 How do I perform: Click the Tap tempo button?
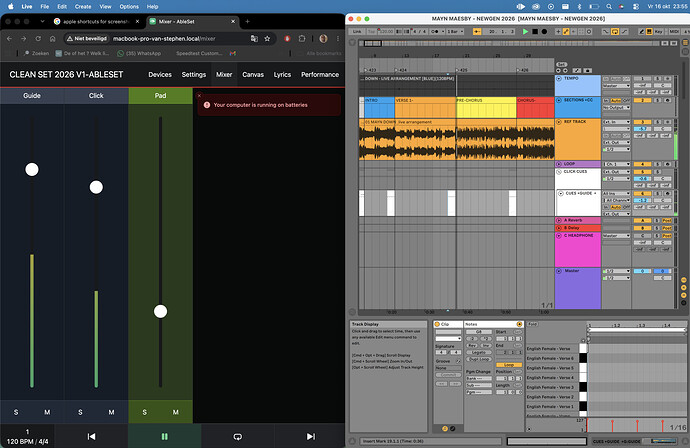pyautogui.click(x=371, y=32)
